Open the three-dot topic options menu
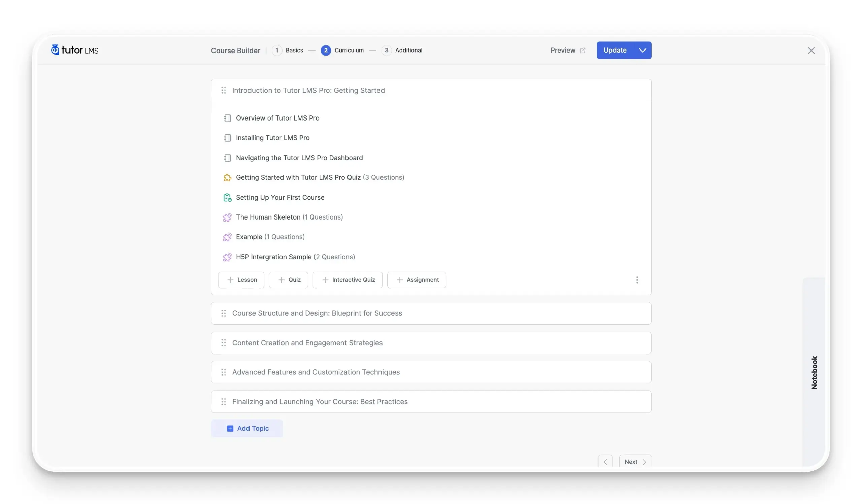This screenshot has width=862, height=504. [x=637, y=280]
